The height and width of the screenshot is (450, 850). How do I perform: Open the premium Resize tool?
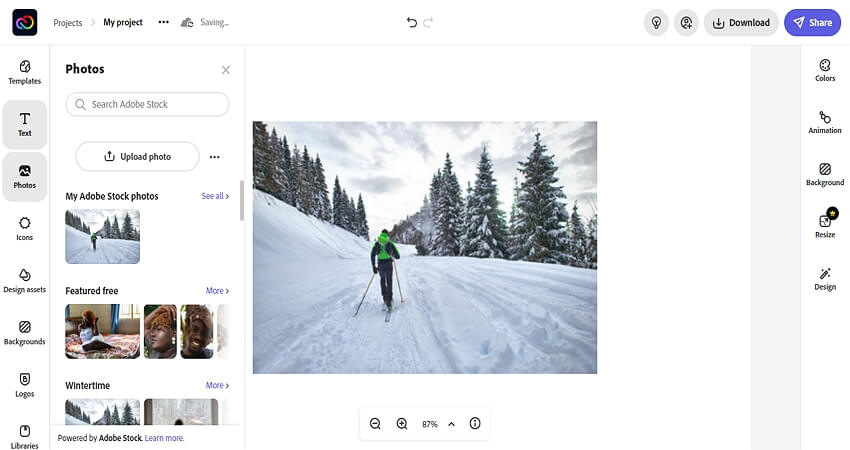(x=825, y=224)
